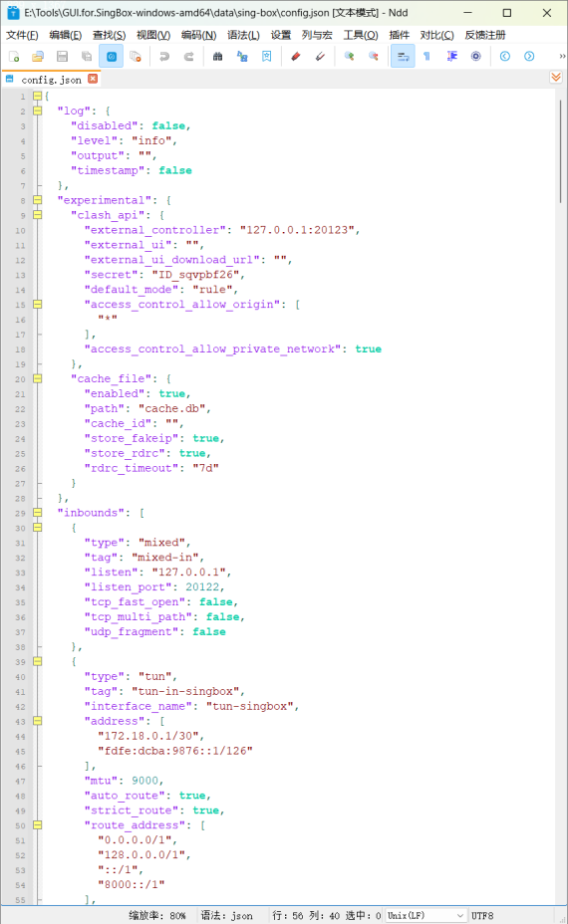Toggle the word wrap toolbar button

pyautogui.click(x=403, y=57)
